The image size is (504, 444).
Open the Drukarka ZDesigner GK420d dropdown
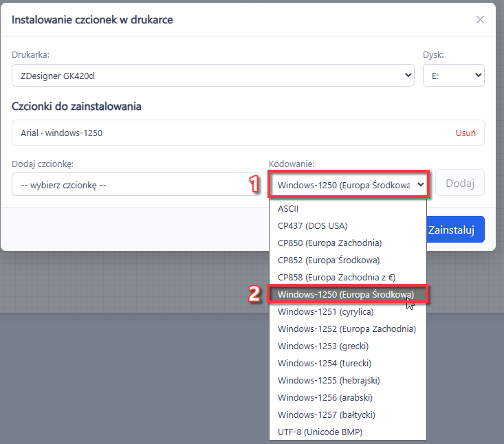(x=212, y=75)
